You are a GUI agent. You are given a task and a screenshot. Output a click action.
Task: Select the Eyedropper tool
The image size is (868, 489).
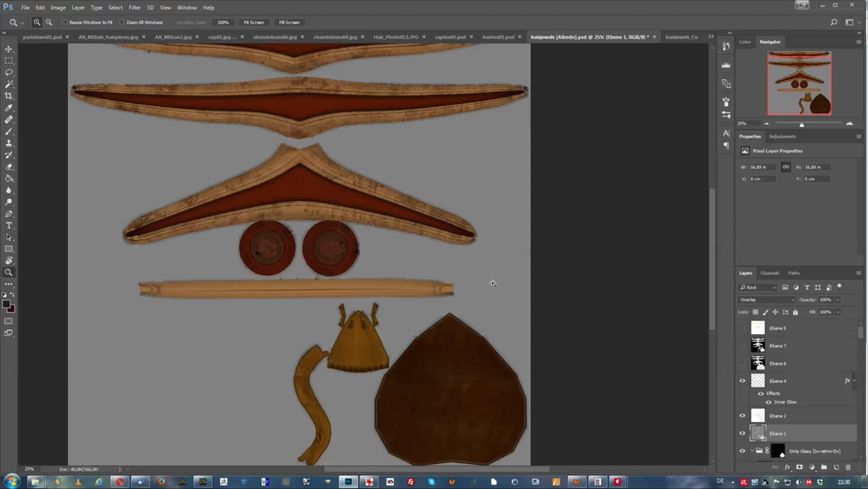tap(9, 108)
